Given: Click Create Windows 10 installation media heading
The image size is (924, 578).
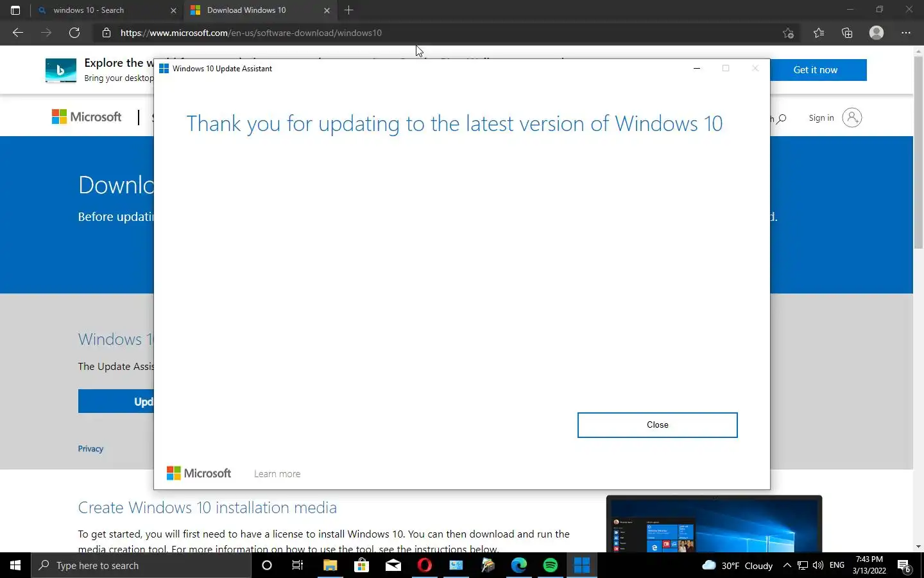Looking at the screenshot, I should tap(207, 507).
